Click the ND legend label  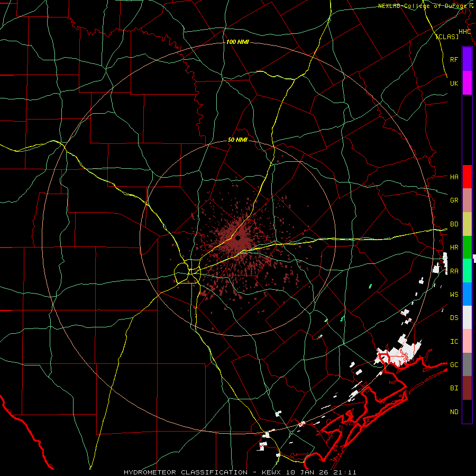click(x=454, y=412)
